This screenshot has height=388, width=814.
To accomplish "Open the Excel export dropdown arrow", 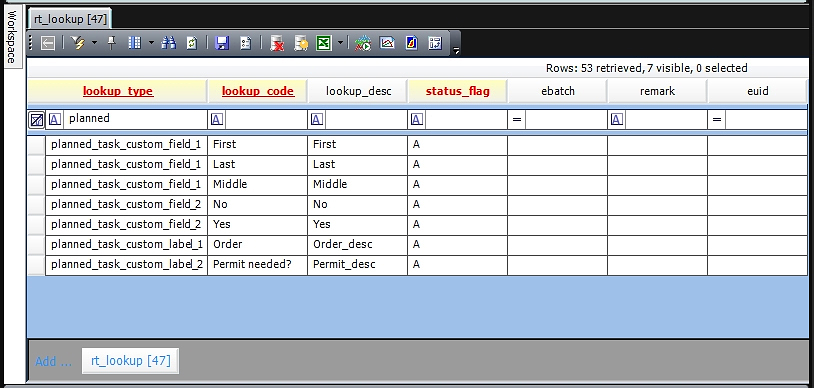I will 340,43.
